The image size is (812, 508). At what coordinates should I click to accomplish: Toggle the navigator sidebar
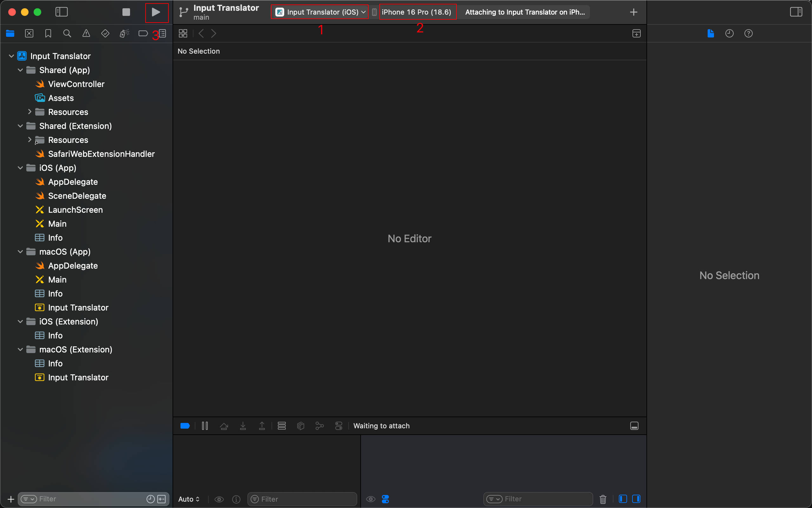pos(62,12)
